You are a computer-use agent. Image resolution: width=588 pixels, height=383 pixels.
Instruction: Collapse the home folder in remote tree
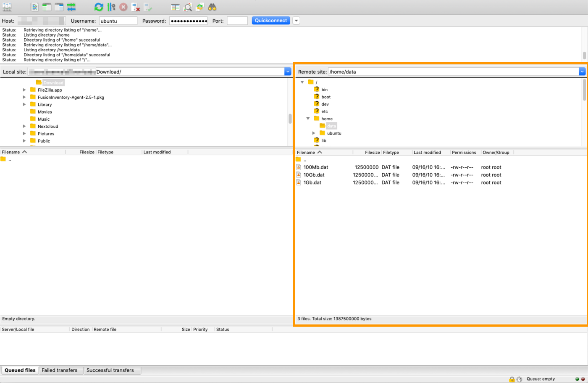[x=308, y=119]
